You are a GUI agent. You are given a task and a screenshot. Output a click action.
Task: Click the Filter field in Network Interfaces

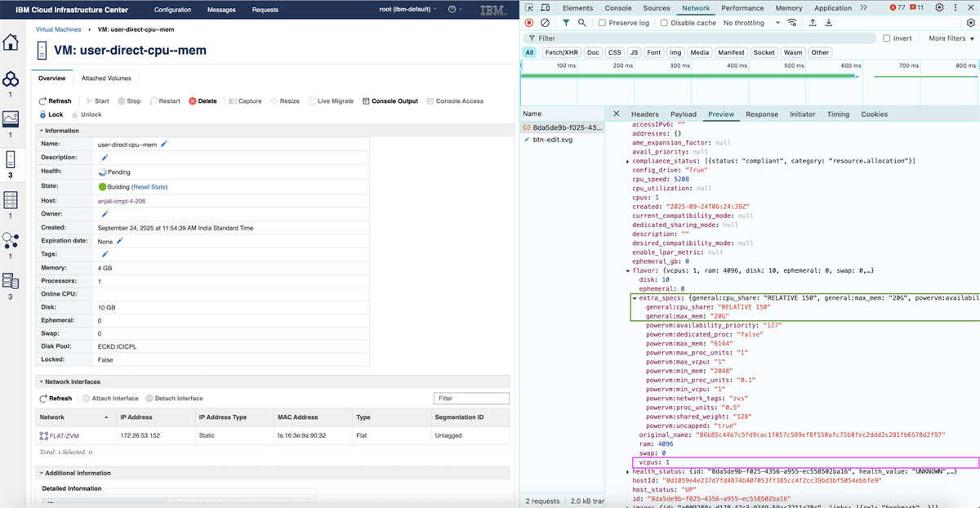point(470,399)
